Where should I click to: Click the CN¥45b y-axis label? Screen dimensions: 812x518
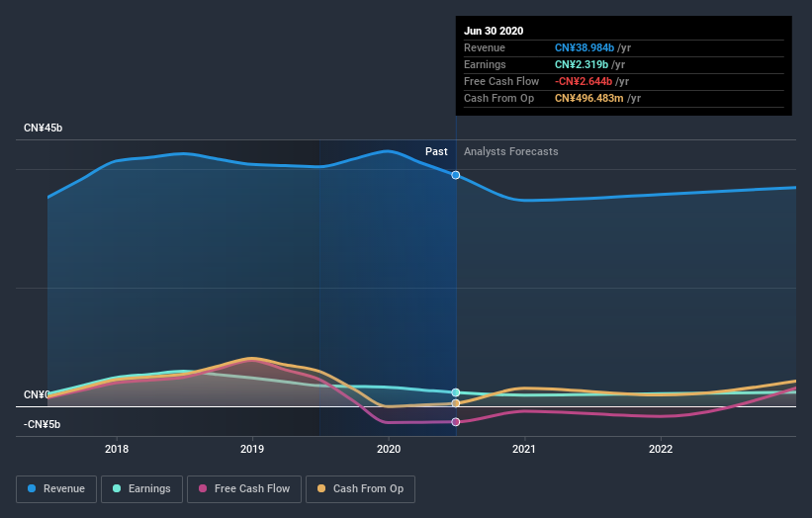coord(43,129)
